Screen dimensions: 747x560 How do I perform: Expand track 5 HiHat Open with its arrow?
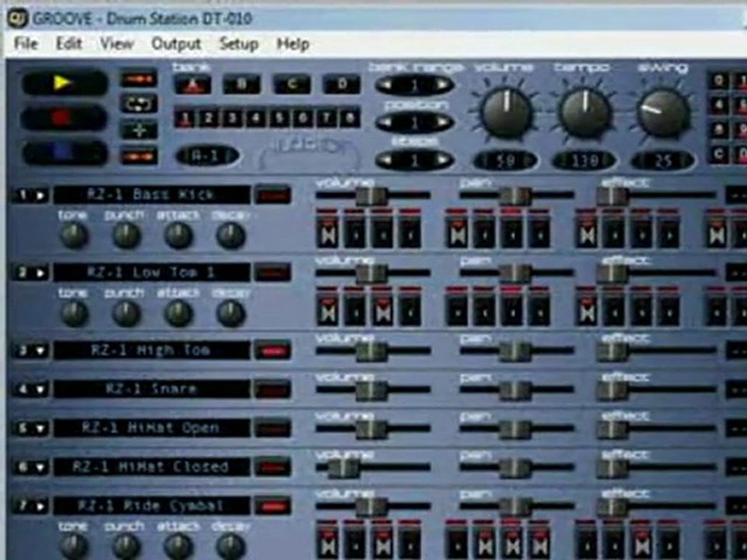pyautogui.click(x=40, y=428)
